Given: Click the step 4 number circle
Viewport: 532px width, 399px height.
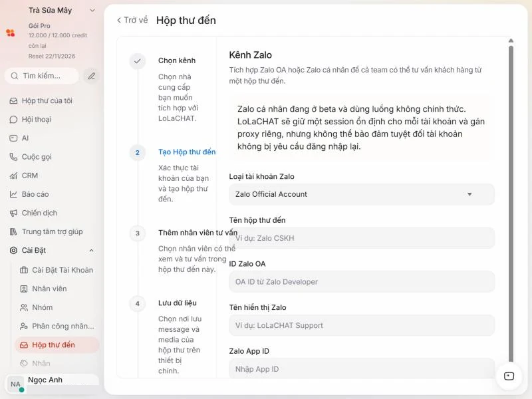Looking at the screenshot, I should pos(138,304).
